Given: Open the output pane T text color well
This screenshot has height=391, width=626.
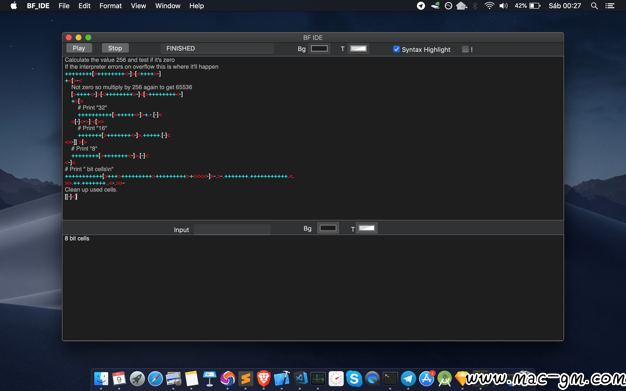Looking at the screenshot, I should pos(366,228).
